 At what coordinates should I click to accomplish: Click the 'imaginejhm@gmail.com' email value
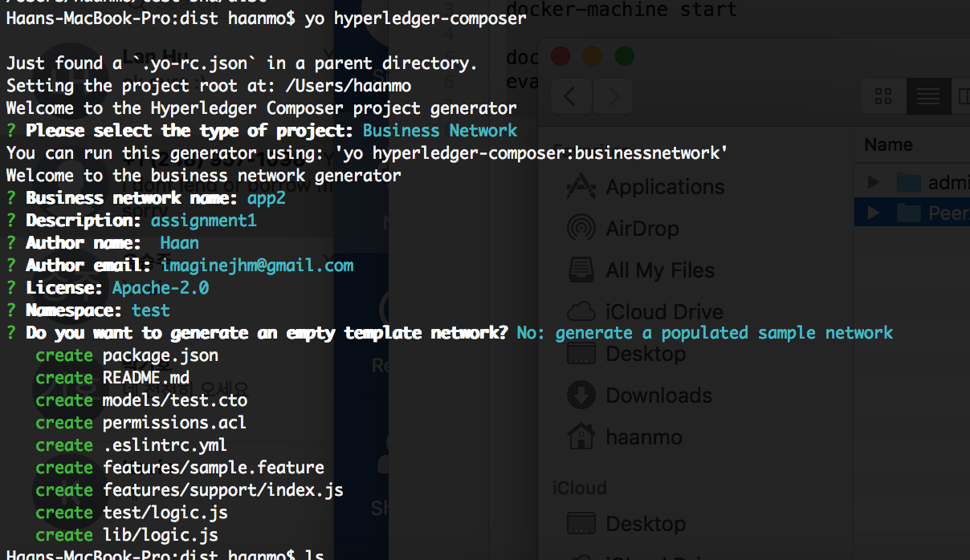click(257, 265)
